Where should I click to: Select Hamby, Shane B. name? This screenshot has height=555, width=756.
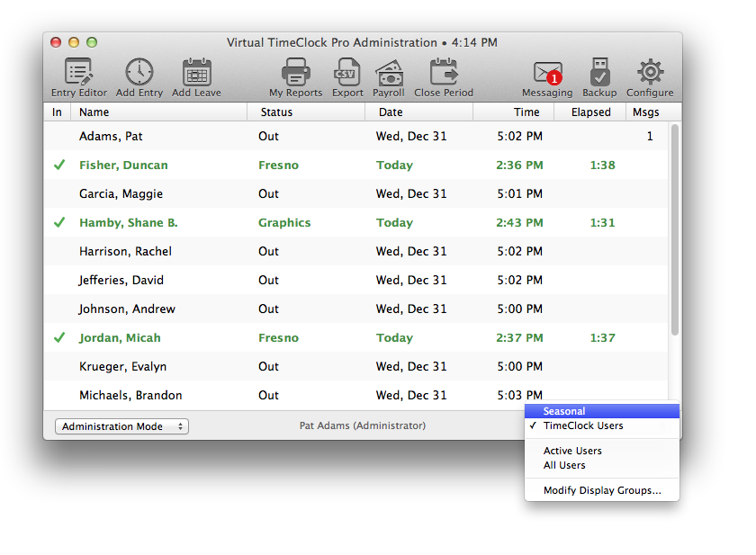[x=129, y=222]
